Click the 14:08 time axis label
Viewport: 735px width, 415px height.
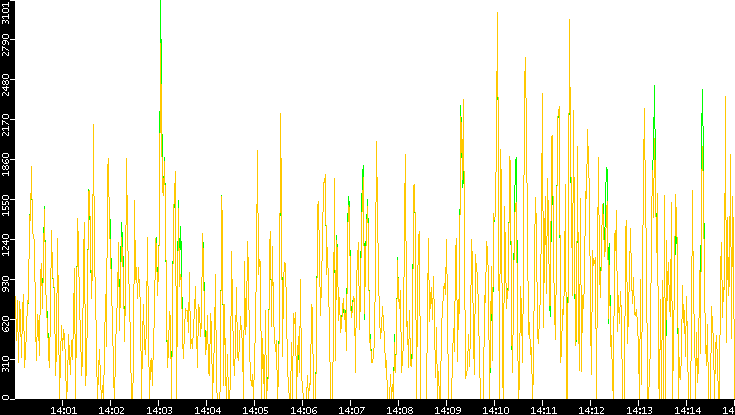point(399,410)
